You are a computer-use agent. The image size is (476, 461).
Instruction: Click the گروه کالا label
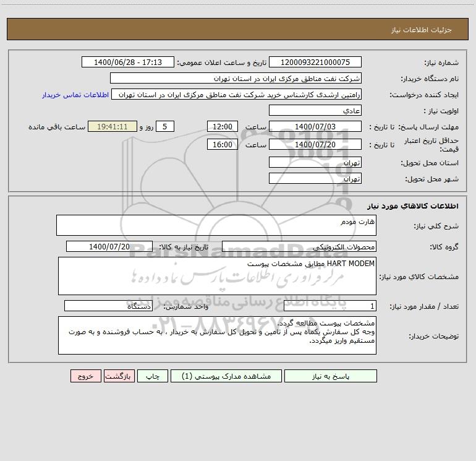pos(444,247)
